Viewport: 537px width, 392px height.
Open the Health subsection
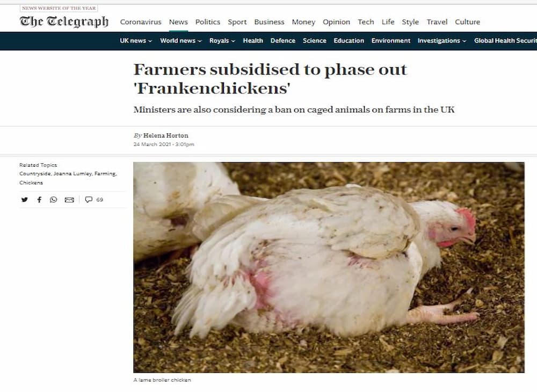[253, 41]
